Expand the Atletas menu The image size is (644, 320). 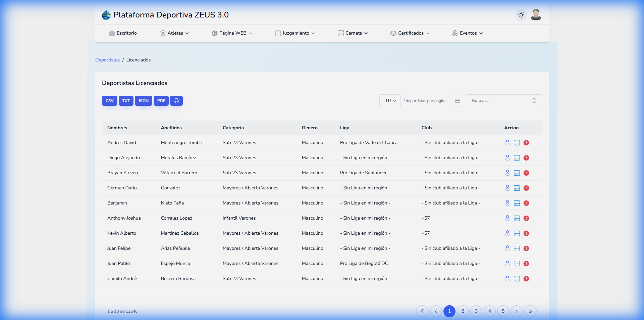(x=175, y=33)
